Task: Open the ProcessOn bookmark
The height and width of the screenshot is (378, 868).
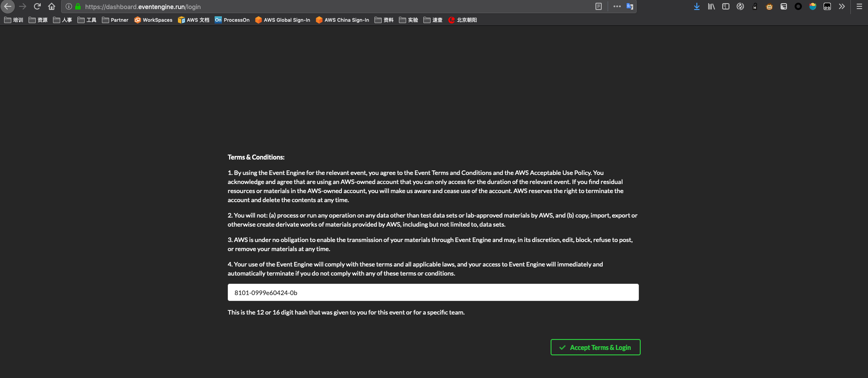Action: click(232, 20)
